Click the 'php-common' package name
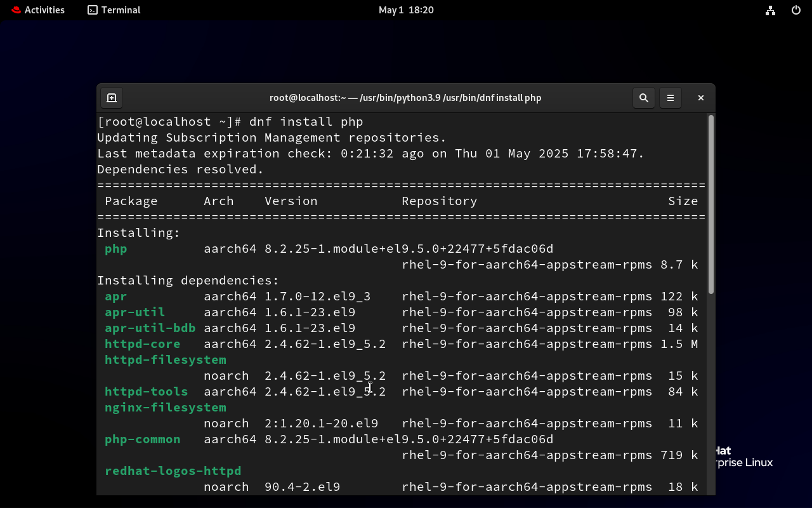Image resolution: width=812 pixels, height=508 pixels. (143, 439)
